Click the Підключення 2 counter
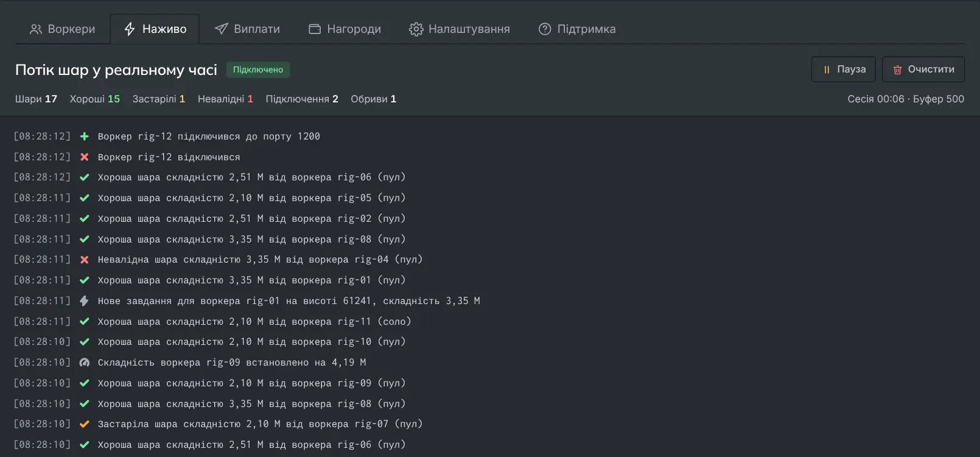This screenshot has height=457, width=980. click(302, 99)
